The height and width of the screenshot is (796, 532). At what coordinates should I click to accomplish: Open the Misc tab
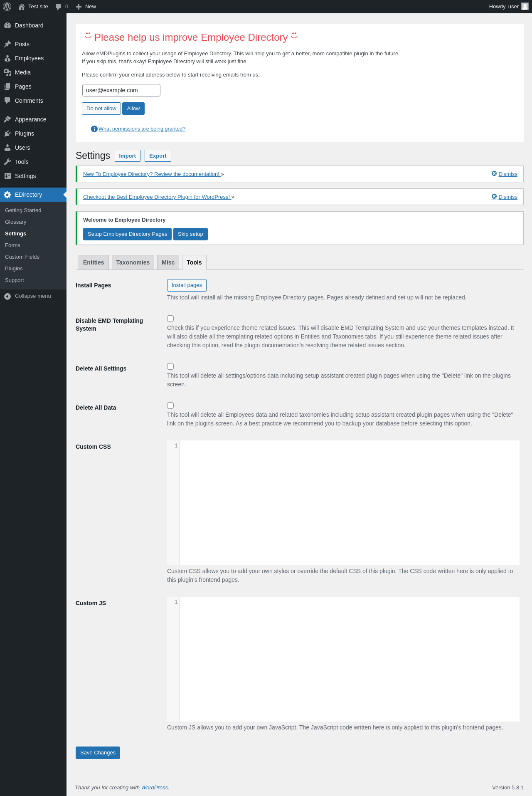(x=168, y=262)
